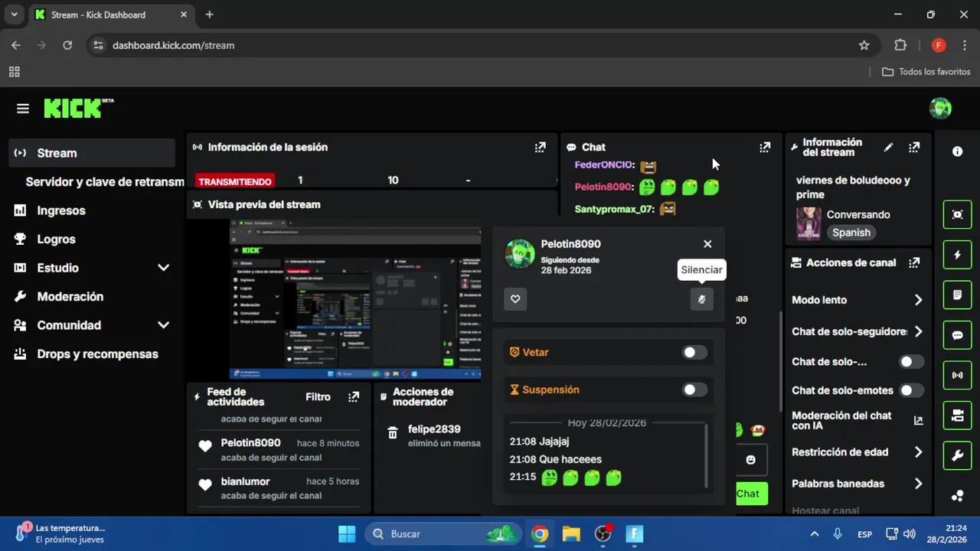Toggle chat bubble widget in right sidebar
980x551 pixels.
pos(957,335)
